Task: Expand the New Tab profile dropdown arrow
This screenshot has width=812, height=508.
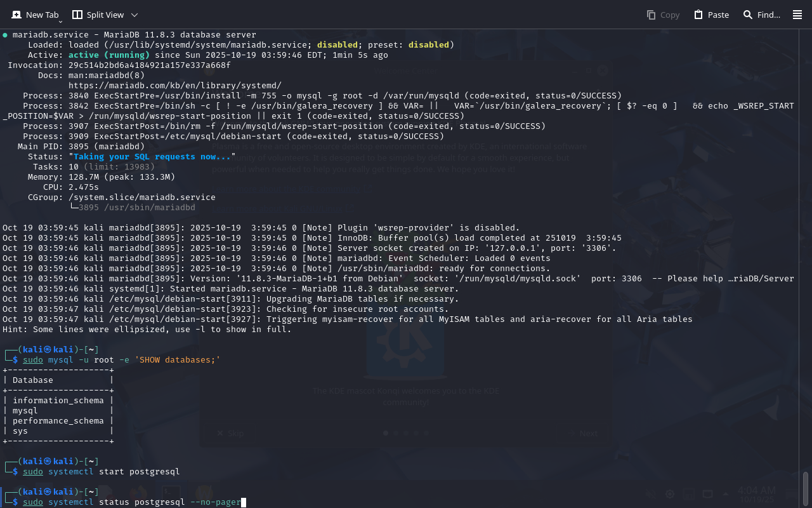Action: pyautogui.click(x=60, y=22)
